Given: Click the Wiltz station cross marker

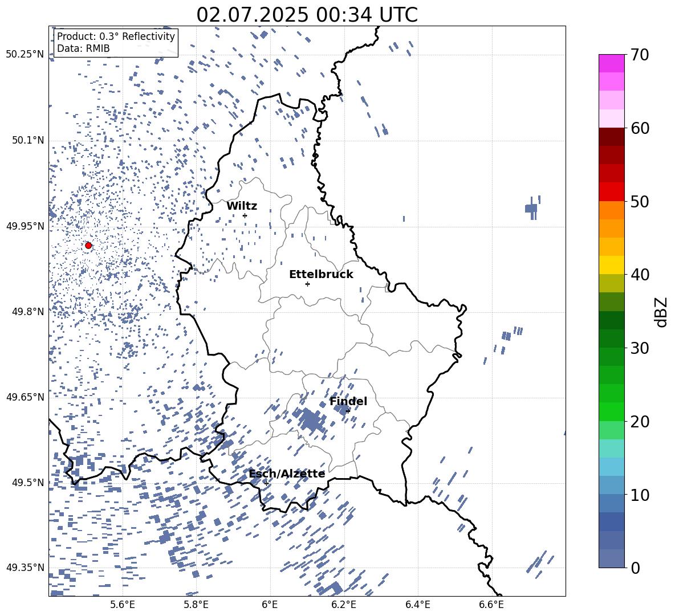Looking at the screenshot, I should point(245,215).
